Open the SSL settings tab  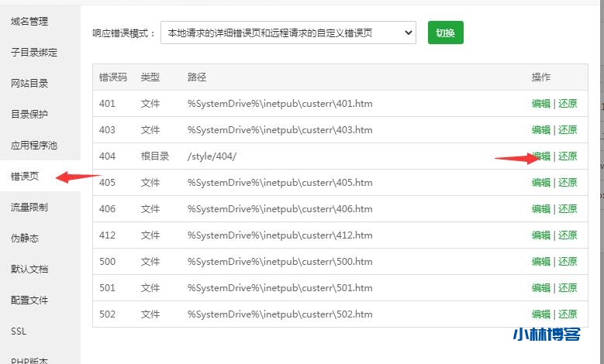(19, 331)
